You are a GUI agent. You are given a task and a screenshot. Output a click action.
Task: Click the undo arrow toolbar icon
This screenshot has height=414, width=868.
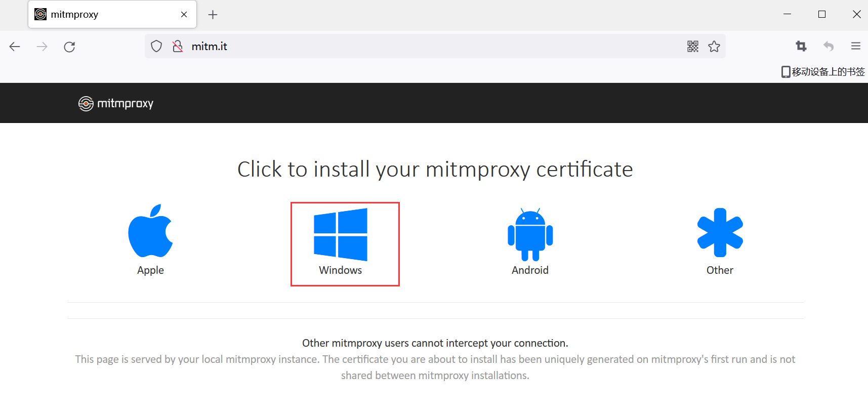[829, 47]
